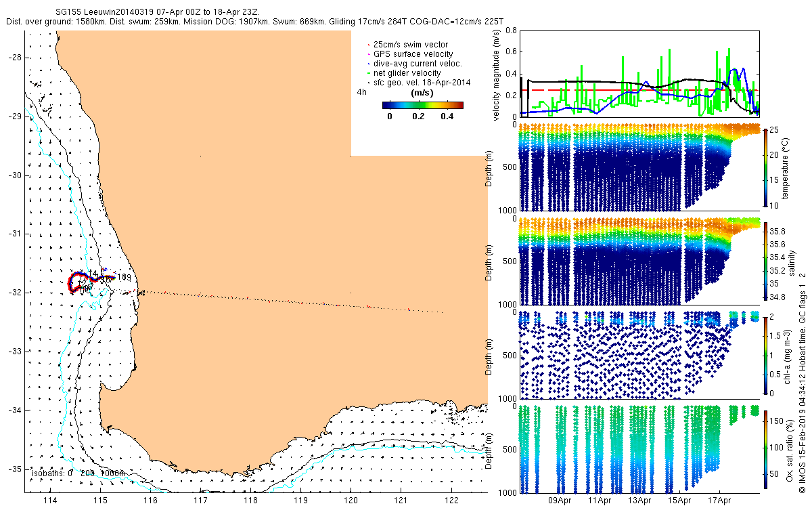Click the '114' longitude tick label
The image size is (812, 508).
coord(50,501)
